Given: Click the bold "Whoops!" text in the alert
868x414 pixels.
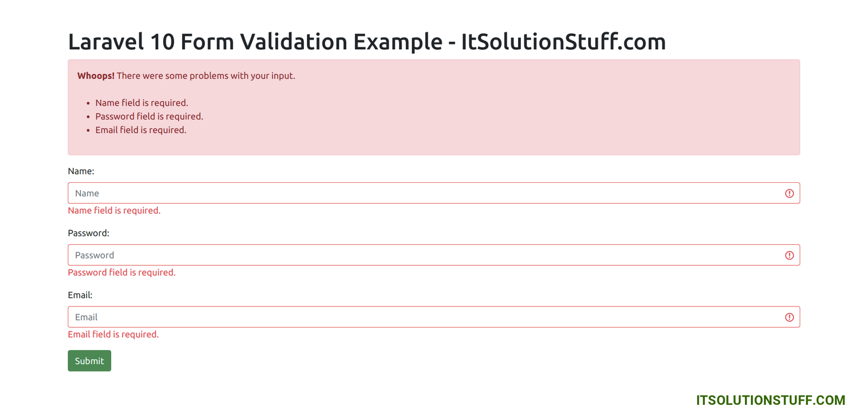Looking at the screenshot, I should click(x=95, y=76).
